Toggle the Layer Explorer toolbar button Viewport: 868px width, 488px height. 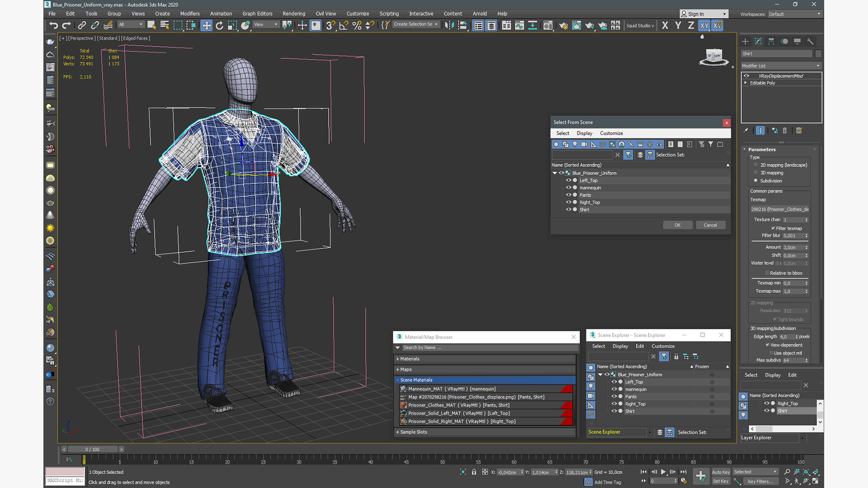[491, 25]
